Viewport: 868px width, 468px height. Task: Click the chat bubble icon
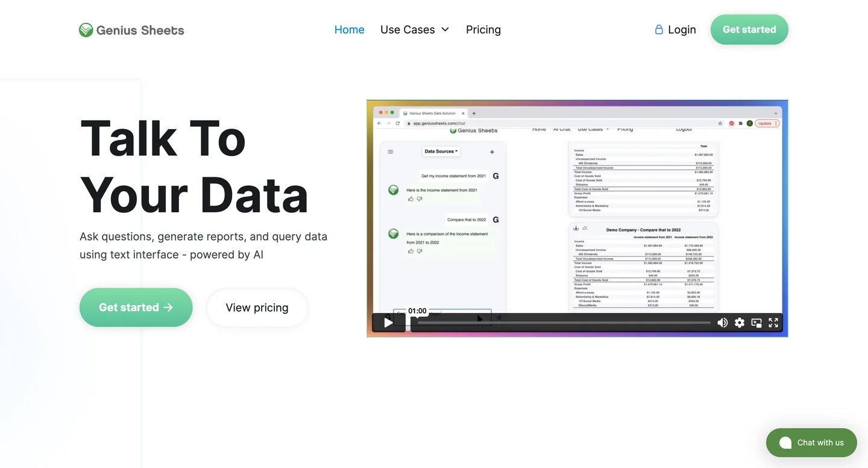pyautogui.click(x=785, y=443)
